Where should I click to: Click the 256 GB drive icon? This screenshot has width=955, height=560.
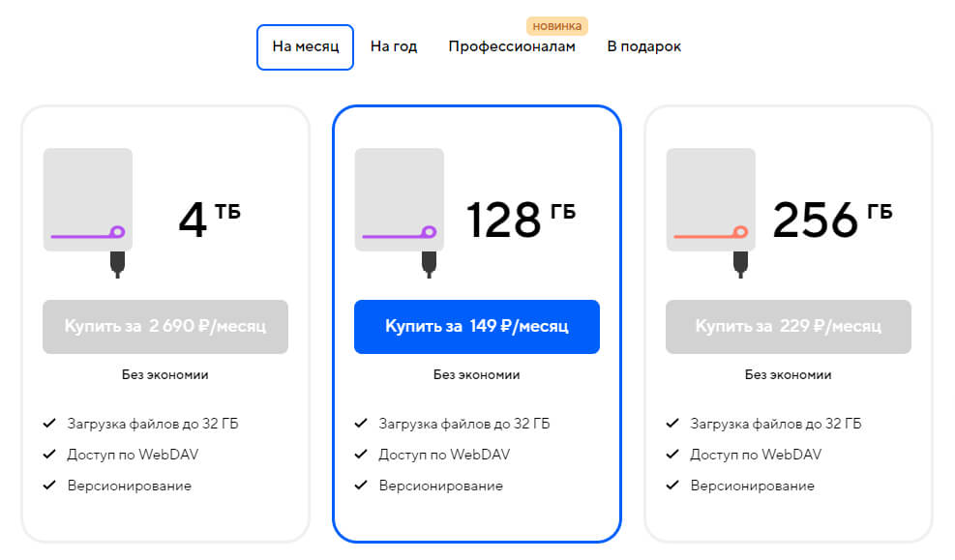click(711, 200)
